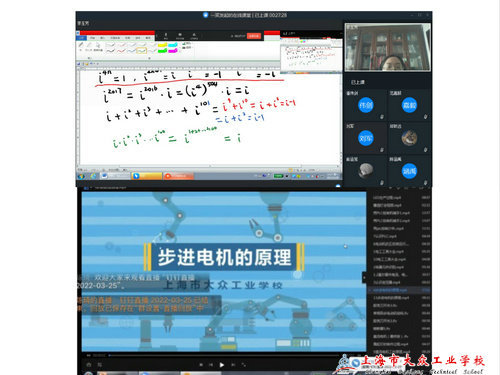Screen dimensions: 500x375
Task: Click the red end-sharing button
Action: point(254,36)
